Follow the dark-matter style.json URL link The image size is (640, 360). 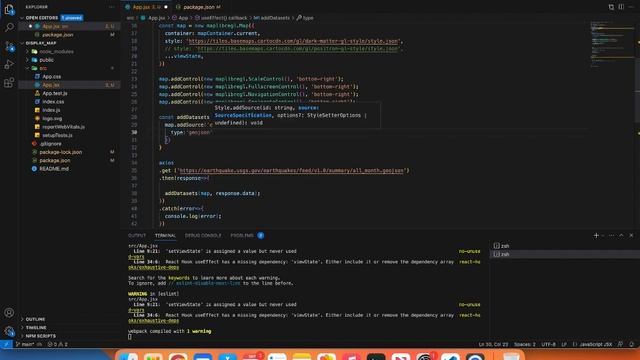tap(293, 41)
